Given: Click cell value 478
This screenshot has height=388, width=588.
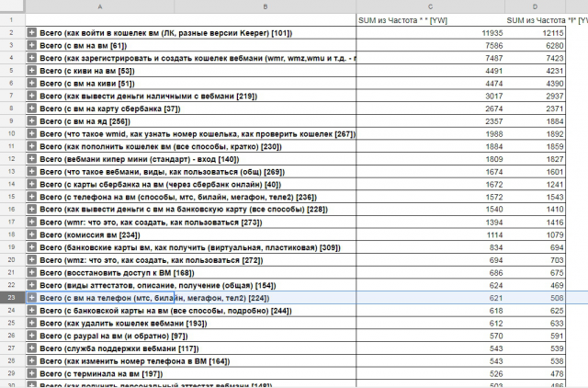Looking at the screenshot, I should (x=557, y=373).
